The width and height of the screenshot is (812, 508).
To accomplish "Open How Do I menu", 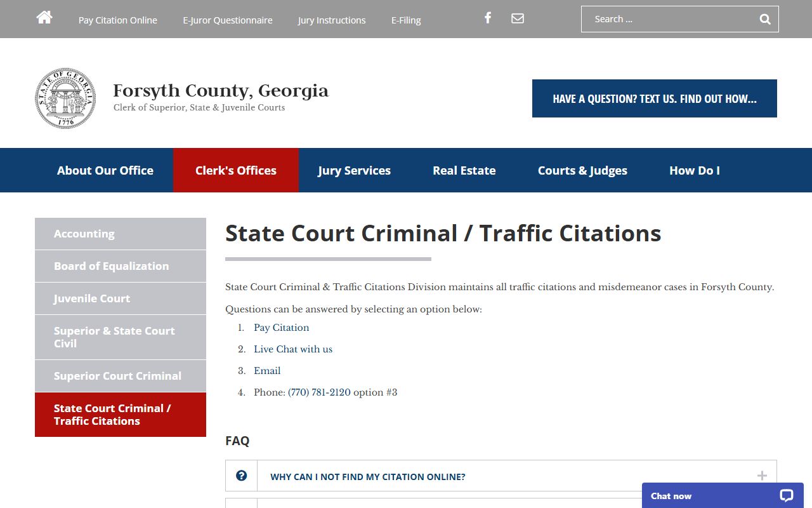I will click(x=695, y=170).
